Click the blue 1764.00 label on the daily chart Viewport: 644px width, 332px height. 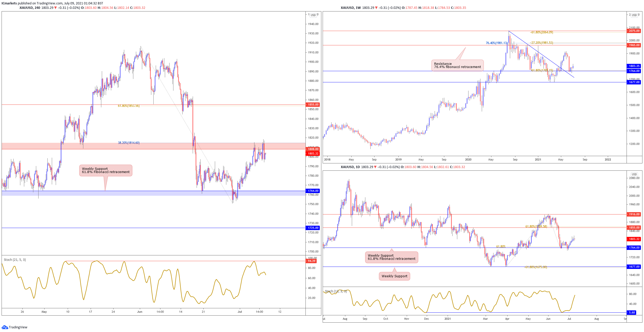tap(634, 248)
